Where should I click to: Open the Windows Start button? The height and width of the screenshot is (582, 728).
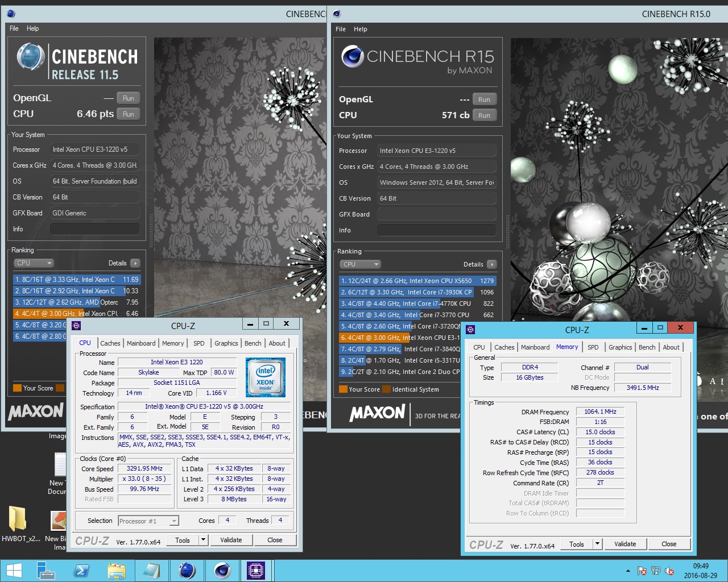point(14,571)
